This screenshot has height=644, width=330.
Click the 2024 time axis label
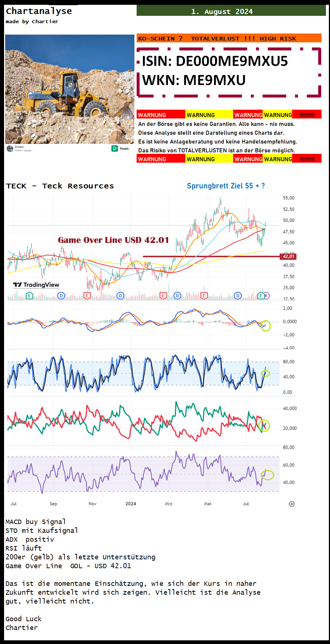pos(131,504)
